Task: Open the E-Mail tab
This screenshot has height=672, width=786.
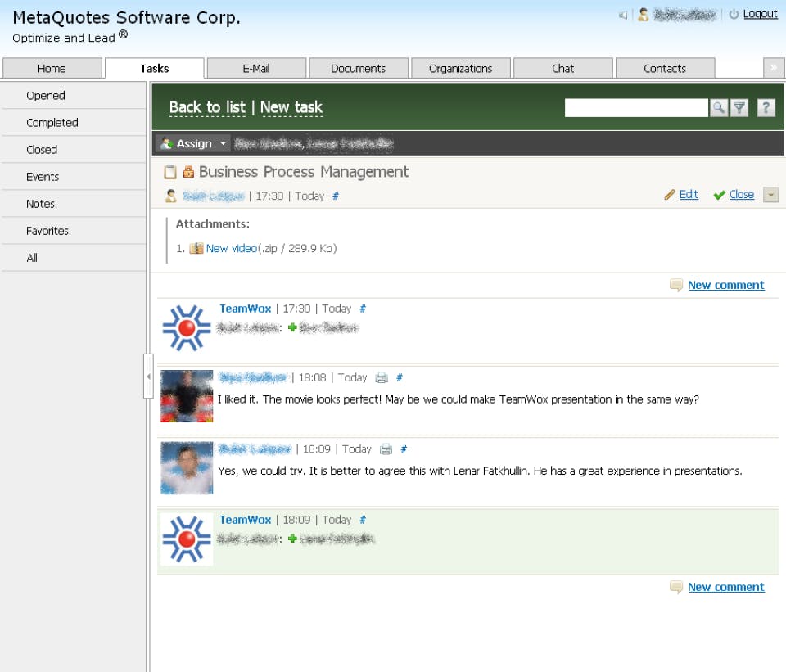Action: [x=256, y=69]
